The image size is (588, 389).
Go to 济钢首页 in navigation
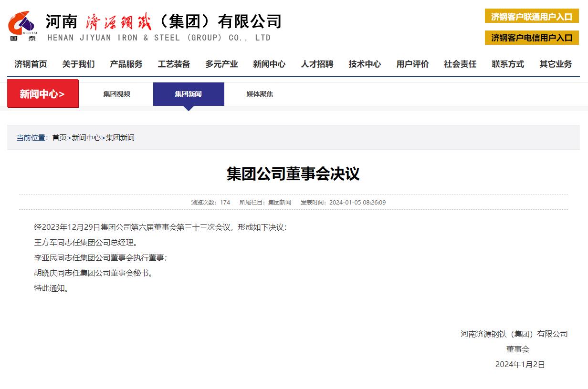pos(31,64)
